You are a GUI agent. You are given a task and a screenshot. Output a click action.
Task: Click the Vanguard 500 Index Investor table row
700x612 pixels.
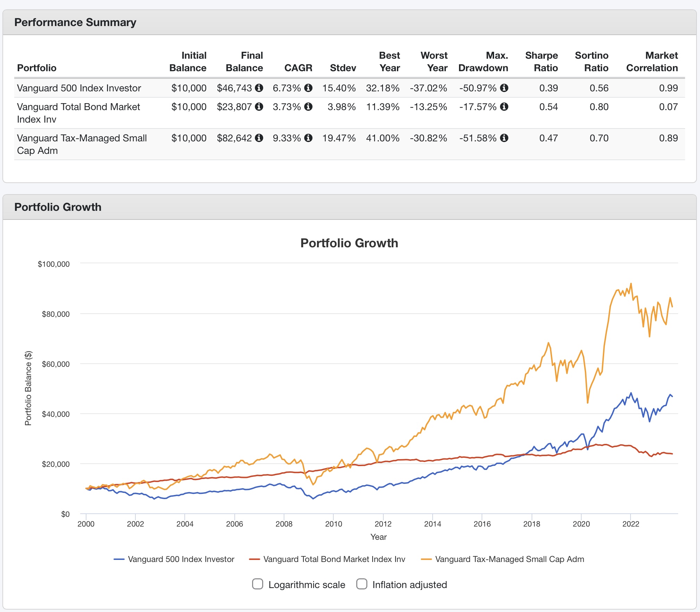tap(350, 88)
